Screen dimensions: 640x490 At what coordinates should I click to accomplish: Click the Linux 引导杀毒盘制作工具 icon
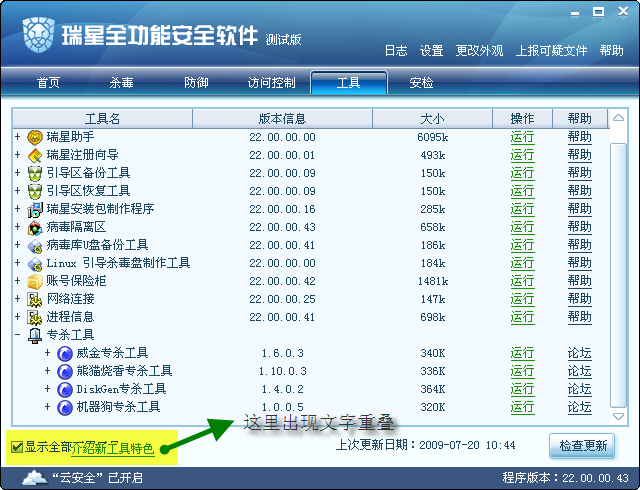tap(35, 263)
